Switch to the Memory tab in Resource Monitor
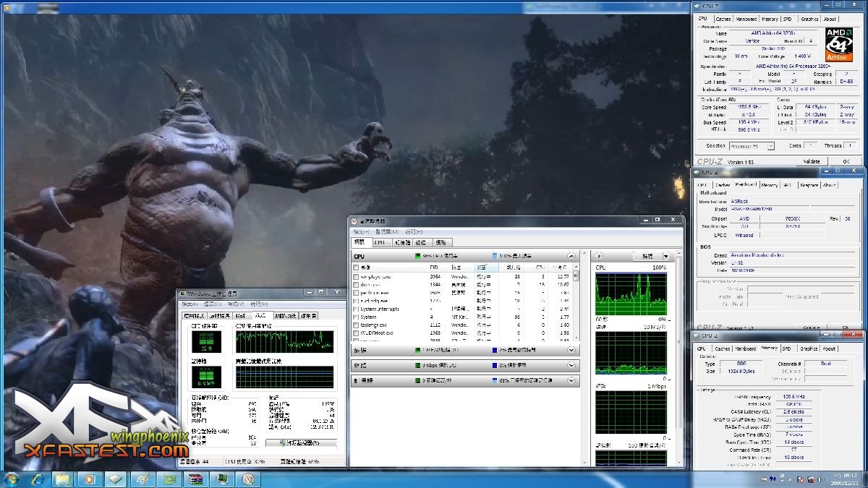868x488 pixels. [x=401, y=243]
